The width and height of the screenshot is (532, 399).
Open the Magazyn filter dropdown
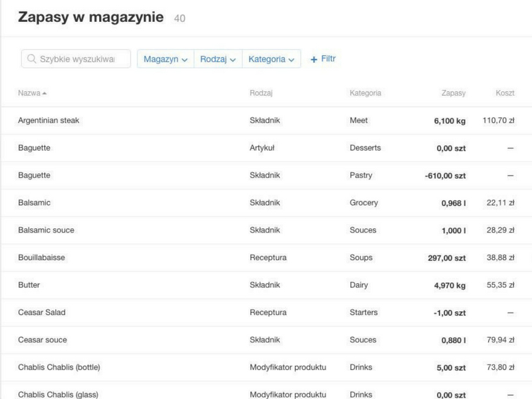click(166, 59)
